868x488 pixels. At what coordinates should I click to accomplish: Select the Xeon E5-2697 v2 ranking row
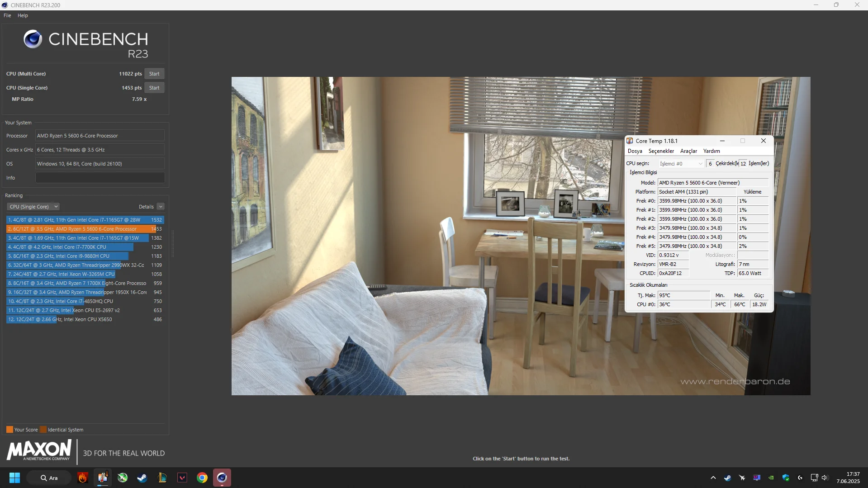click(85, 310)
